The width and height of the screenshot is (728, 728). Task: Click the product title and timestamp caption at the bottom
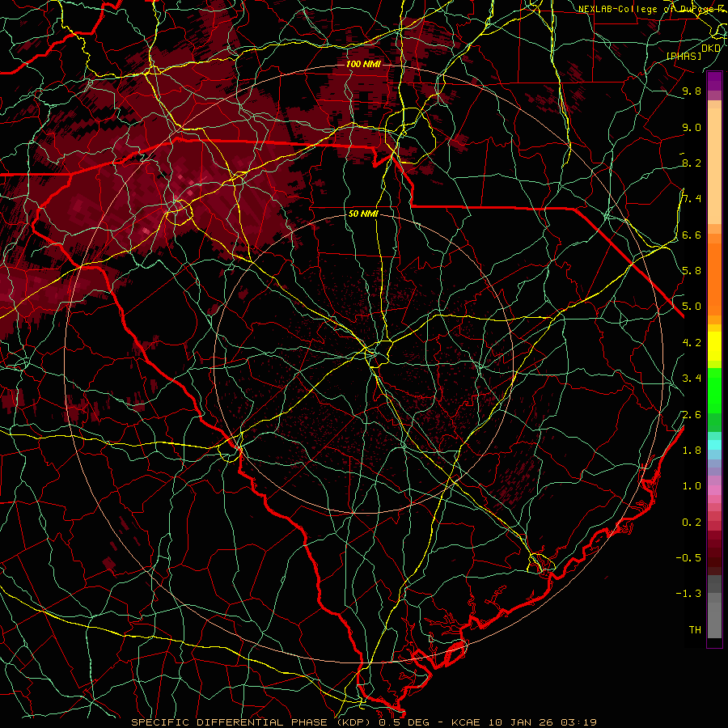[x=363, y=722]
